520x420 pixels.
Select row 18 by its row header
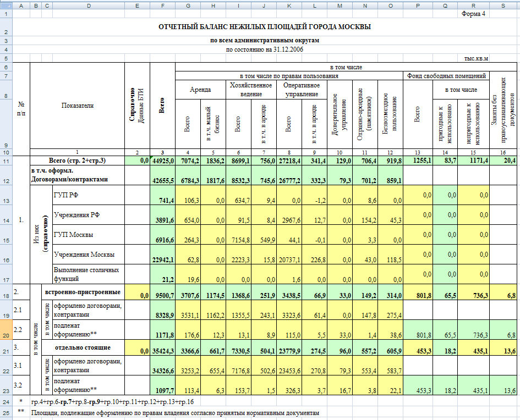tap(6, 292)
